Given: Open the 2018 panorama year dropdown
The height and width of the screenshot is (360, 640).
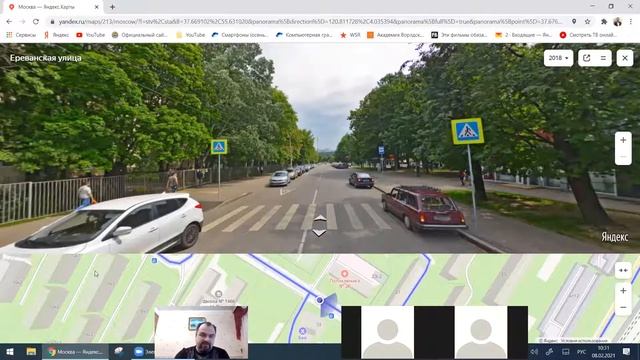Looking at the screenshot, I should [x=558, y=58].
